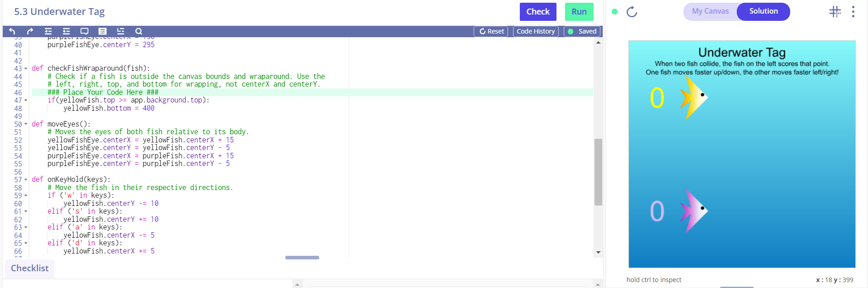This screenshot has width=868, height=288.
Task: Click the yellow score 0 on canvas
Action: [x=657, y=98]
